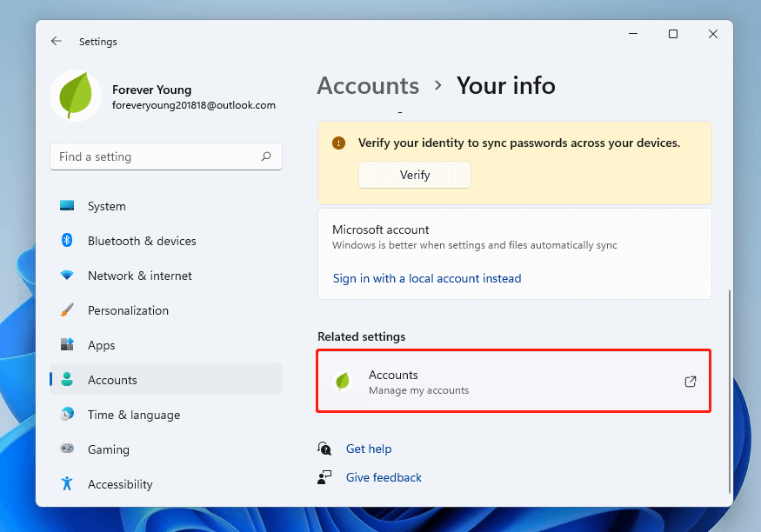
Task: Navigate back with the arrow button
Action: (56, 41)
